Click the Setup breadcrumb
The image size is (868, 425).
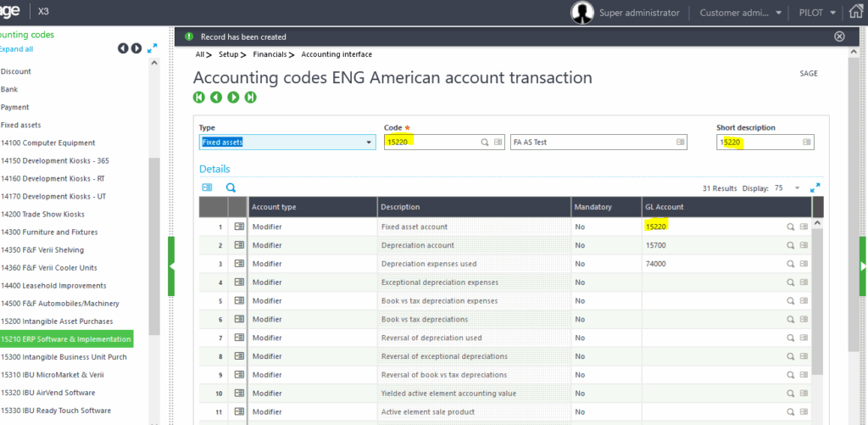229,54
